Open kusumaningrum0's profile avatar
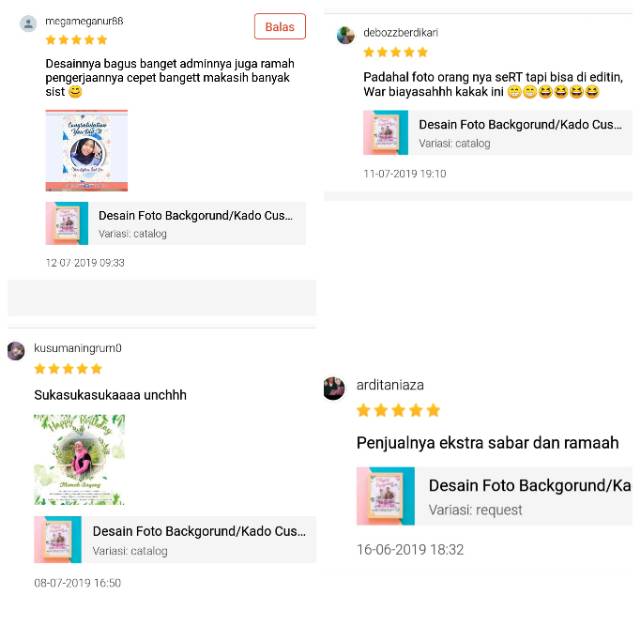The width and height of the screenshot is (640, 640). click(x=16, y=351)
